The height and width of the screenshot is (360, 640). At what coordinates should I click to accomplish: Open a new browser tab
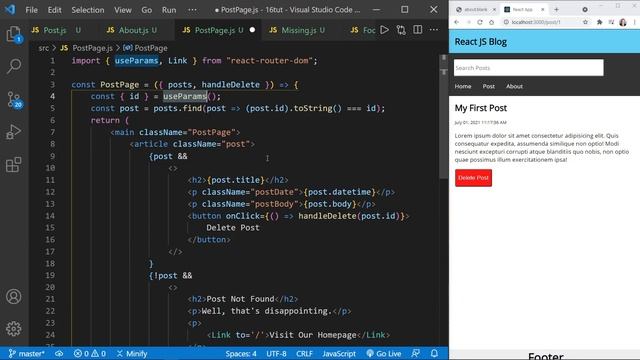(x=556, y=9)
